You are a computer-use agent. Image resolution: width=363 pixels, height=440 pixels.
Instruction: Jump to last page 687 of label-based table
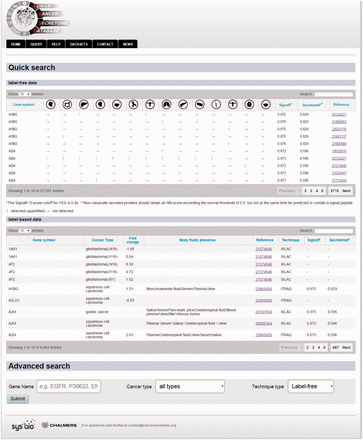[x=335, y=347]
